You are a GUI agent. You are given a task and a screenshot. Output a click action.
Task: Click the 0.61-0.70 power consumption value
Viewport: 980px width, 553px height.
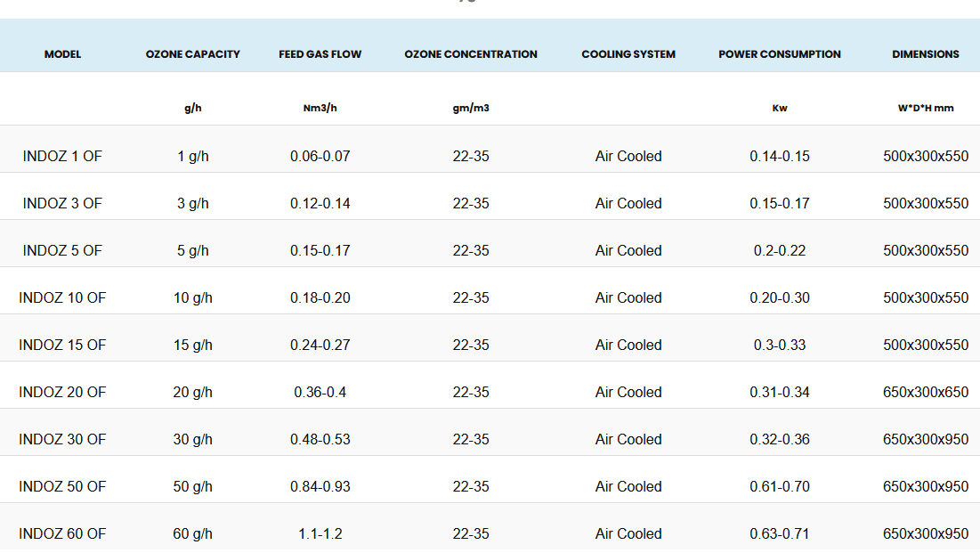click(x=780, y=486)
